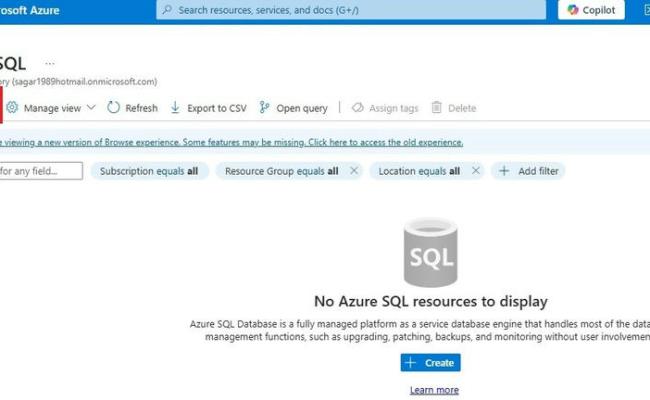The height and width of the screenshot is (400, 650).
Task: Click the gray SQL database icon
Action: click(431, 252)
